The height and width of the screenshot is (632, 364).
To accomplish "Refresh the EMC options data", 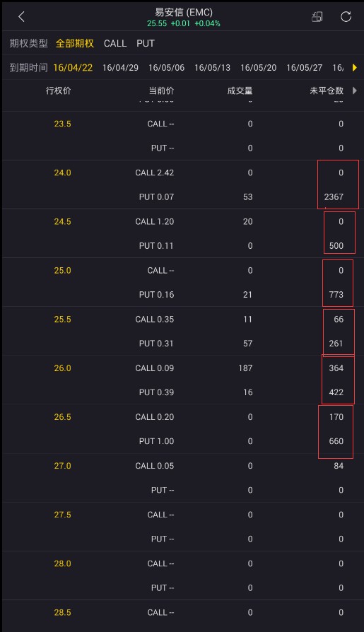I will pos(346,16).
